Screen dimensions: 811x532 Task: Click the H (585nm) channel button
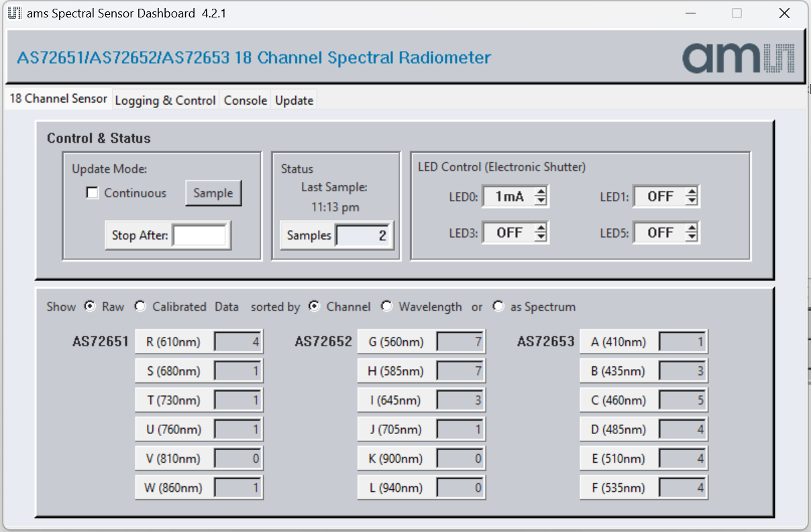pyautogui.click(x=396, y=371)
